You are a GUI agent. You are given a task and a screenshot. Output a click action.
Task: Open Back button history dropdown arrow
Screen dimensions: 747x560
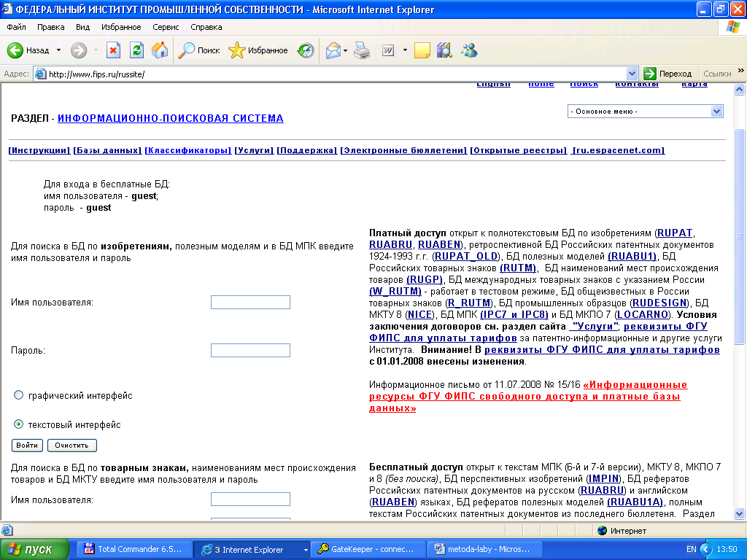point(58,50)
